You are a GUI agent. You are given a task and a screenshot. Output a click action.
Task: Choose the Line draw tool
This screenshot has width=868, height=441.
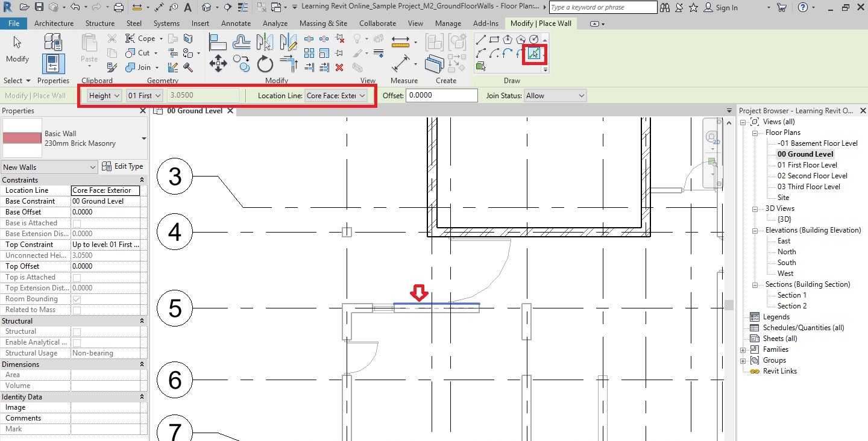(480, 40)
